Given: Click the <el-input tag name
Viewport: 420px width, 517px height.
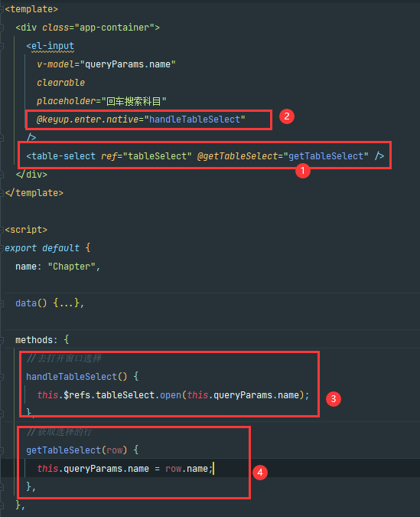Looking at the screenshot, I should [x=53, y=46].
